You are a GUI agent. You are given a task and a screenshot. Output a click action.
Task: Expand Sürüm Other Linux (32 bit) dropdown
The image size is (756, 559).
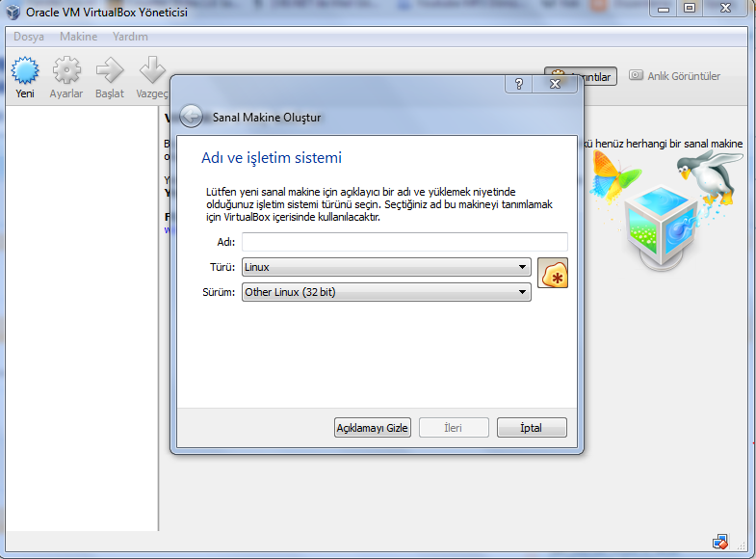tap(386, 292)
